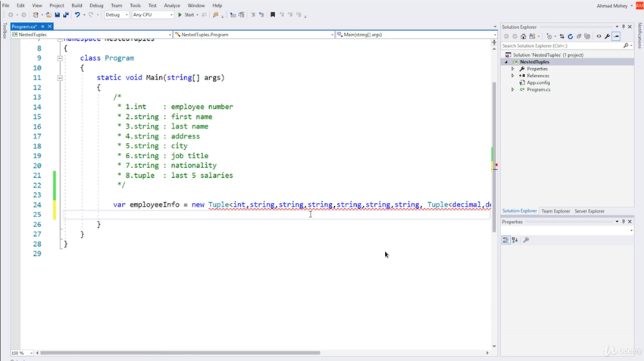Click the New Project toolbar icon
644x361 pixels.
(x=36, y=15)
